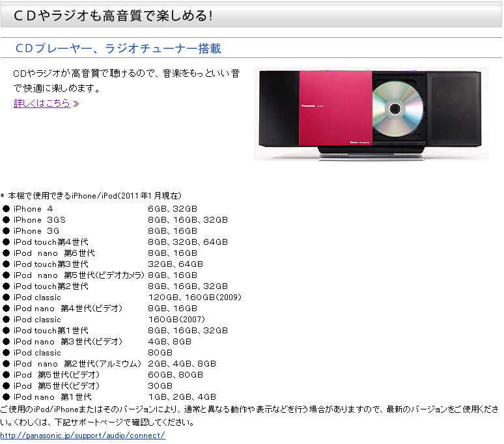Click the capacity value 1GB、2GB、4GB
The width and height of the screenshot is (504, 444).
coord(182,397)
